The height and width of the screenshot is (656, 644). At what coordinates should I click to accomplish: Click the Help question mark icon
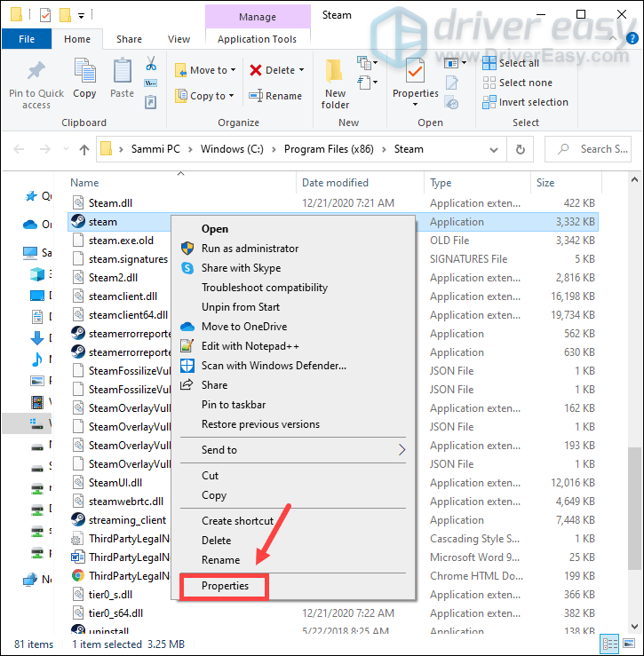coord(632,39)
